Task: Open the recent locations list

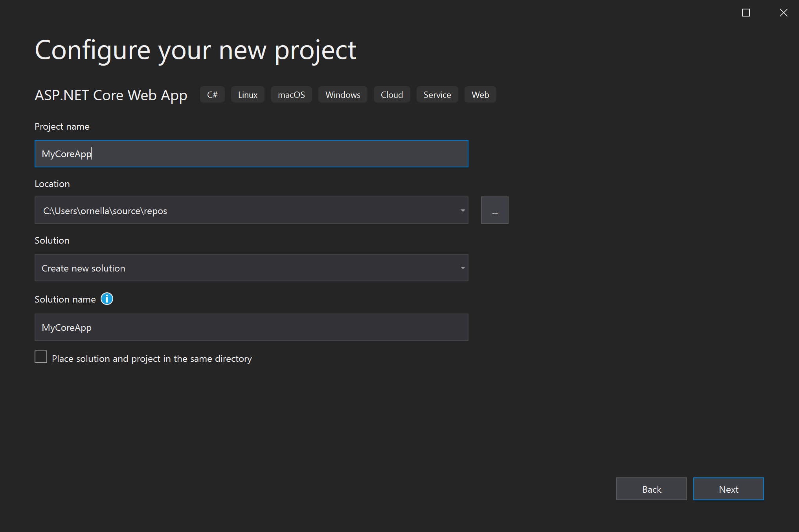Action: pos(462,210)
